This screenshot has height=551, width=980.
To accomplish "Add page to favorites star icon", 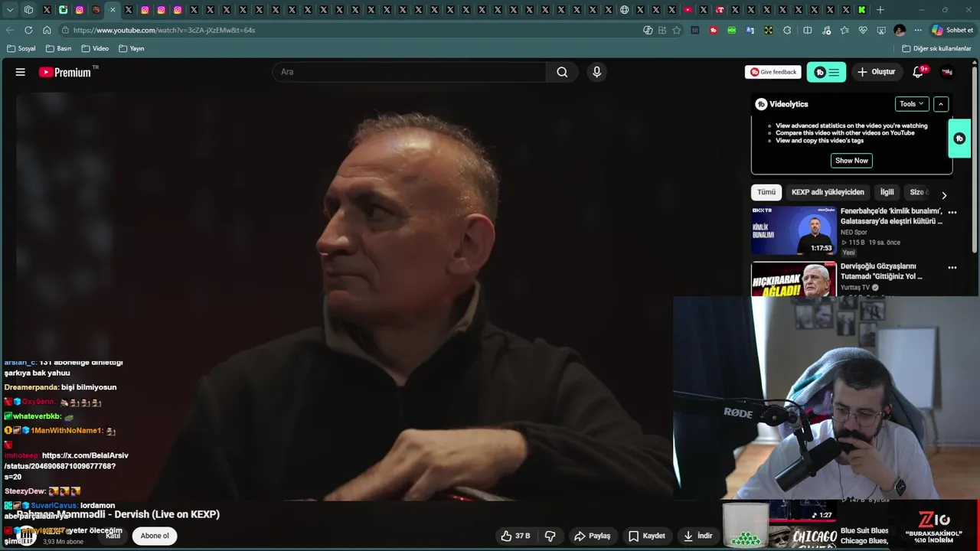I will (677, 30).
